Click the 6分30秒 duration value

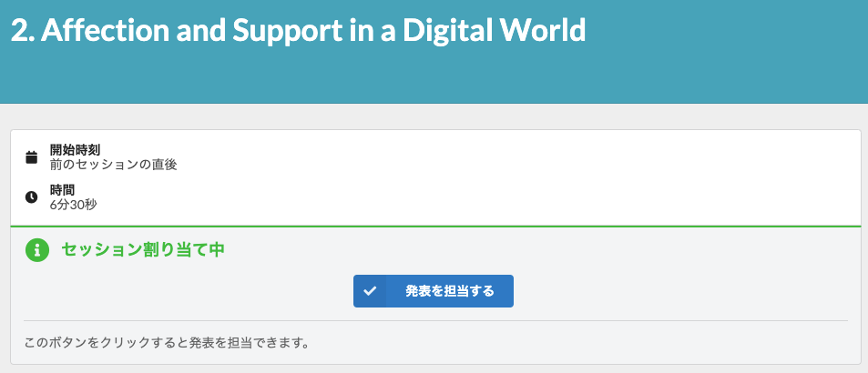(73, 205)
